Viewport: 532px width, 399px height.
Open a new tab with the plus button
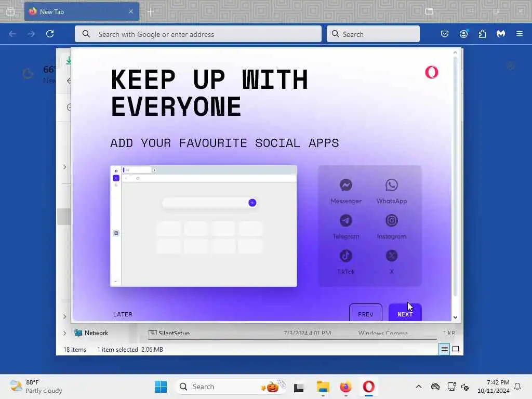pos(151,12)
